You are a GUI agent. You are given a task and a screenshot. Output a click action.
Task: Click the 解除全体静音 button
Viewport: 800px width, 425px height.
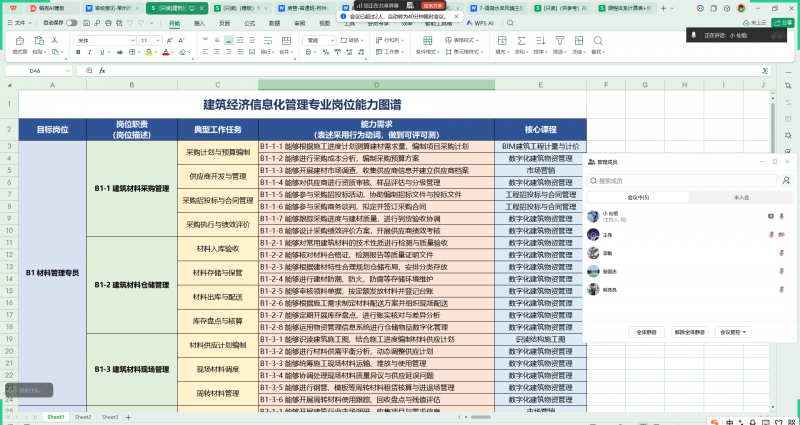tap(690, 332)
